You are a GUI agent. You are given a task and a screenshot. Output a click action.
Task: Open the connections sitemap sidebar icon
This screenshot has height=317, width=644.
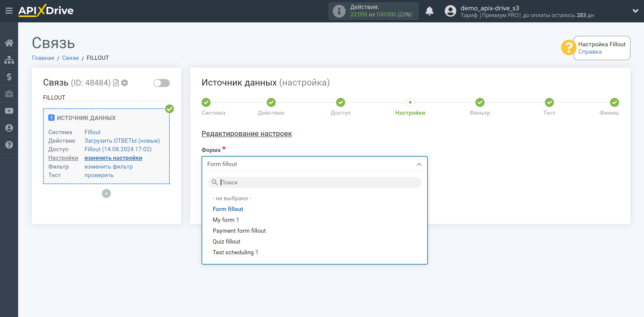(x=9, y=60)
